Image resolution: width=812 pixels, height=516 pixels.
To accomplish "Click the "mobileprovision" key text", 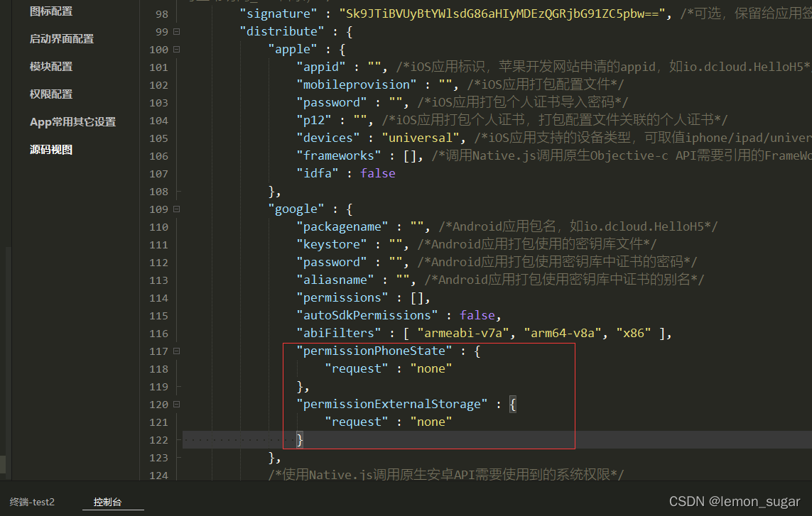I will coord(357,85).
